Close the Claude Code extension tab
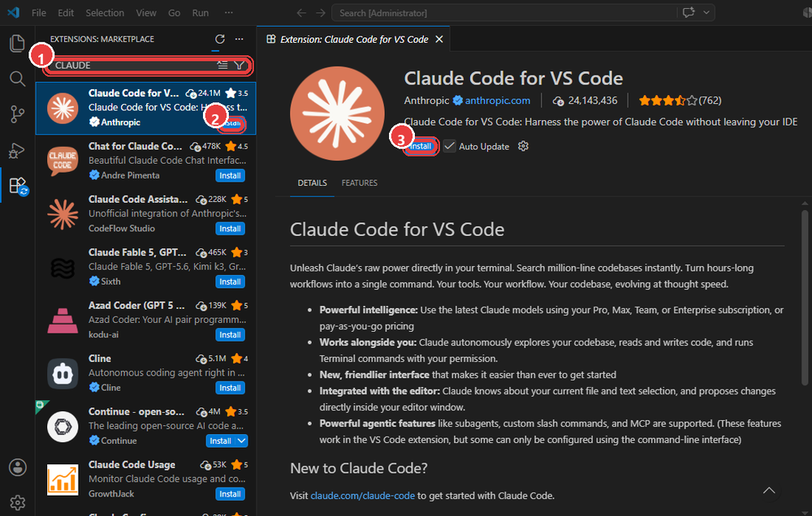The width and height of the screenshot is (812, 516). click(439, 39)
